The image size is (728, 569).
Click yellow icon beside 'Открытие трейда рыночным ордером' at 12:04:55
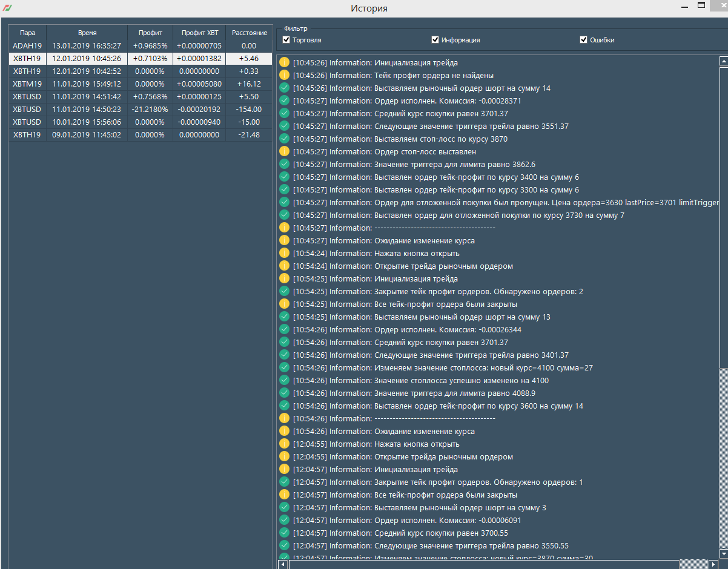[x=285, y=457]
